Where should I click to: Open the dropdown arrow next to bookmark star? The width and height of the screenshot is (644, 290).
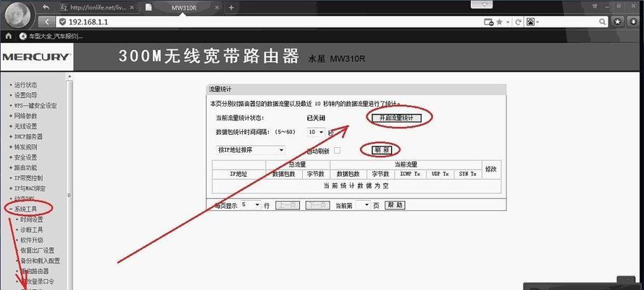coord(508,22)
